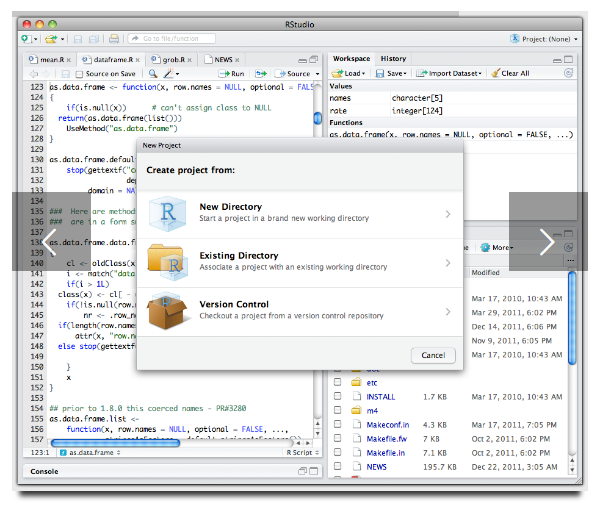Open the recent files dropdown arrow
This screenshot has width=600, height=506.
click(x=62, y=39)
